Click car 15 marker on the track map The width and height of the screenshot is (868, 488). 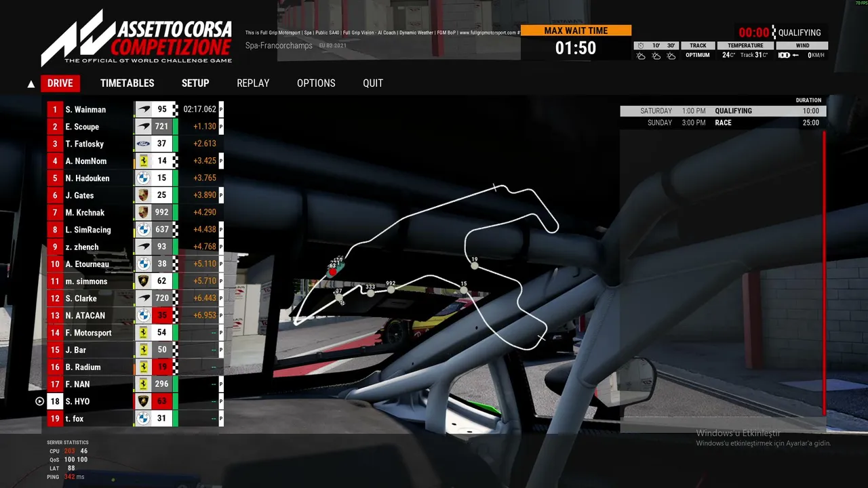pos(464,290)
